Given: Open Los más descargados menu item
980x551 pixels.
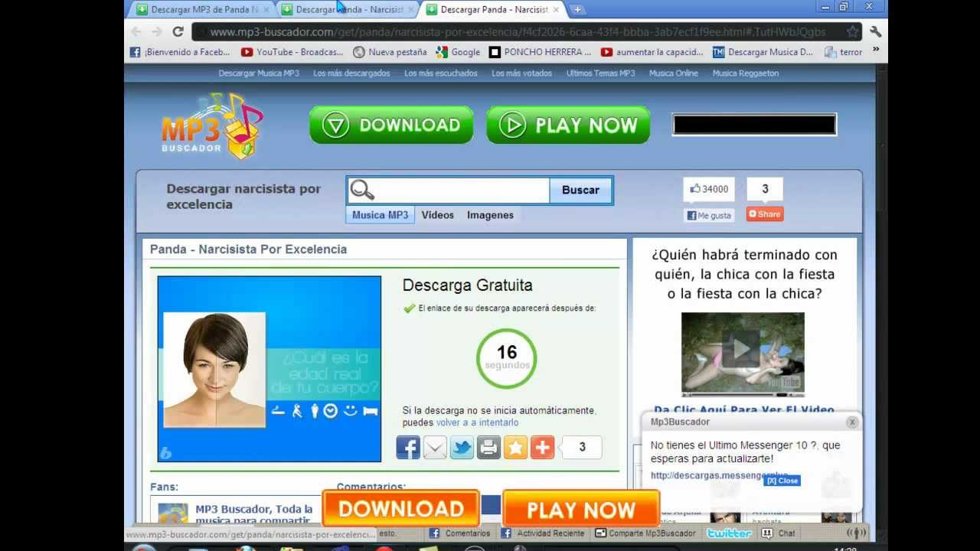Looking at the screenshot, I should tap(351, 73).
